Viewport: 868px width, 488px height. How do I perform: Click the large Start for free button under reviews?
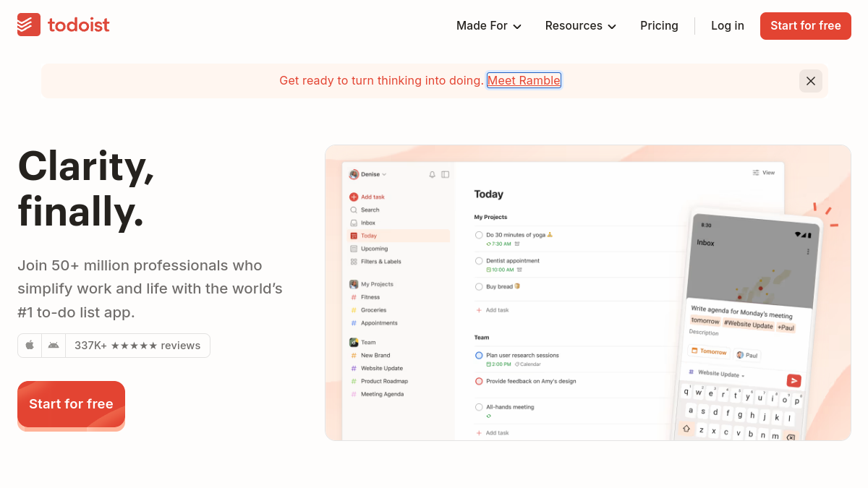point(71,403)
